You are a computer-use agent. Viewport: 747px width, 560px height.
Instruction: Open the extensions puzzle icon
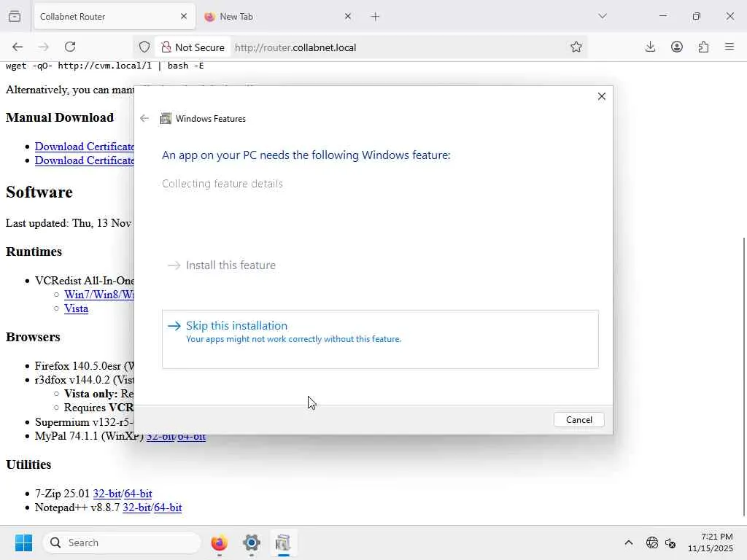[x=704, y=47]
